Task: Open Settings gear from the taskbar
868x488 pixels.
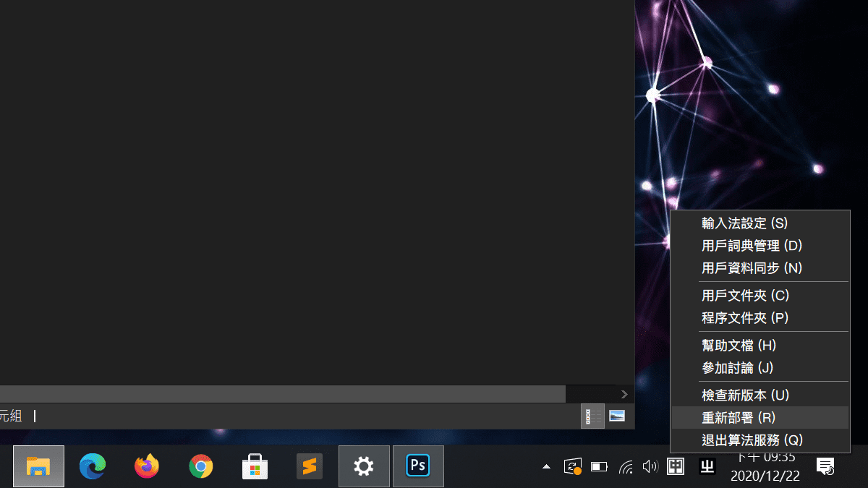Action: [364, 466]
